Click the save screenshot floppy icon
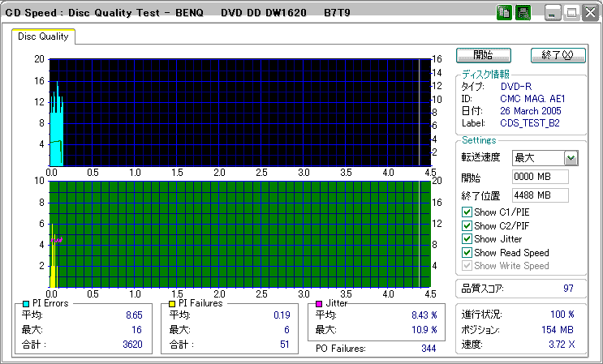Image resolution: width=603 pixels, height=364 pixels. coord(523,13)
